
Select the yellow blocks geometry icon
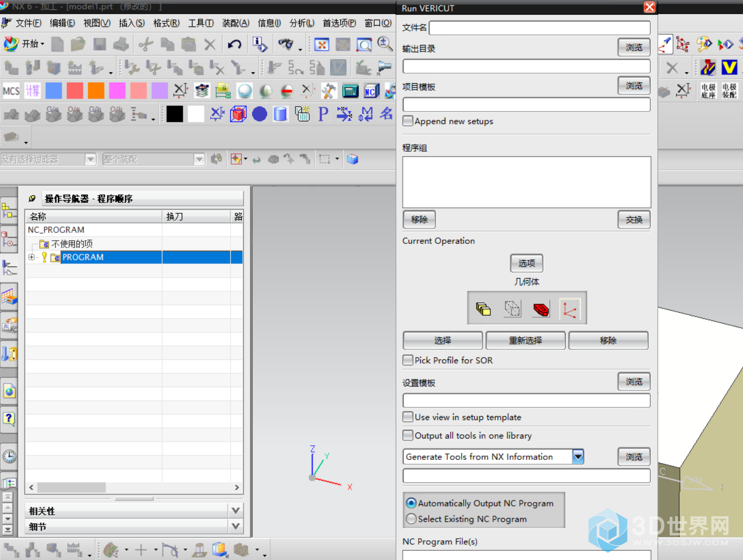(x=484, y=309)
